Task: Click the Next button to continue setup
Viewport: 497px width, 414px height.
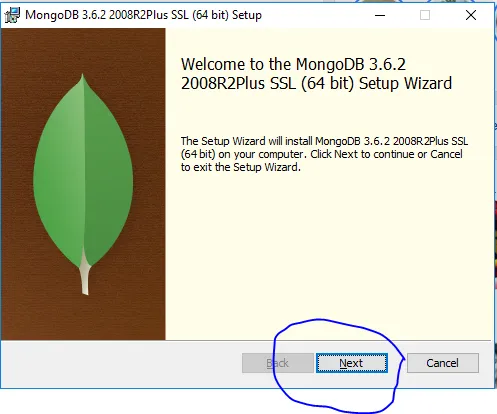Action: click(352, 363)
